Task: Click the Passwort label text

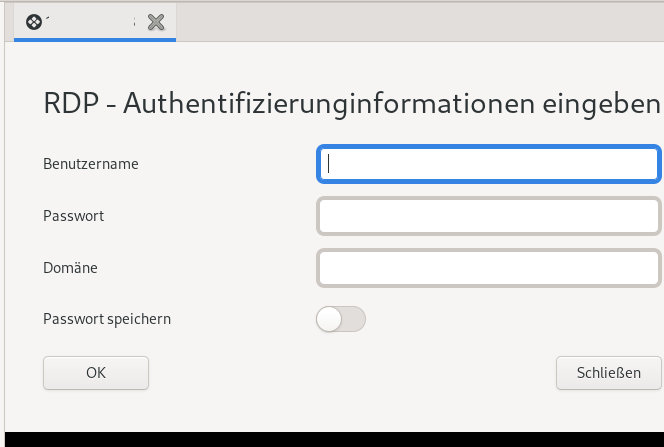Action: click(74, 215)
